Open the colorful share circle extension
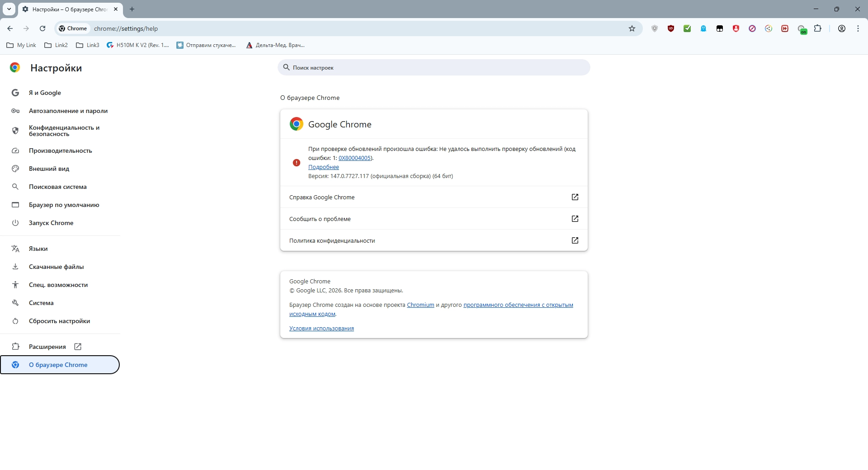The width and height of the screenshot is (868, 470). (769, 28)
